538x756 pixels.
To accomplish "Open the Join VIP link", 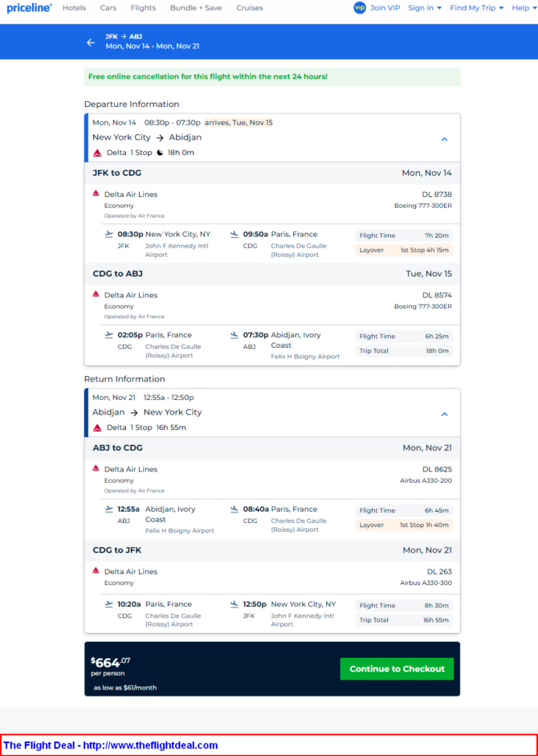I will [385, 8].
